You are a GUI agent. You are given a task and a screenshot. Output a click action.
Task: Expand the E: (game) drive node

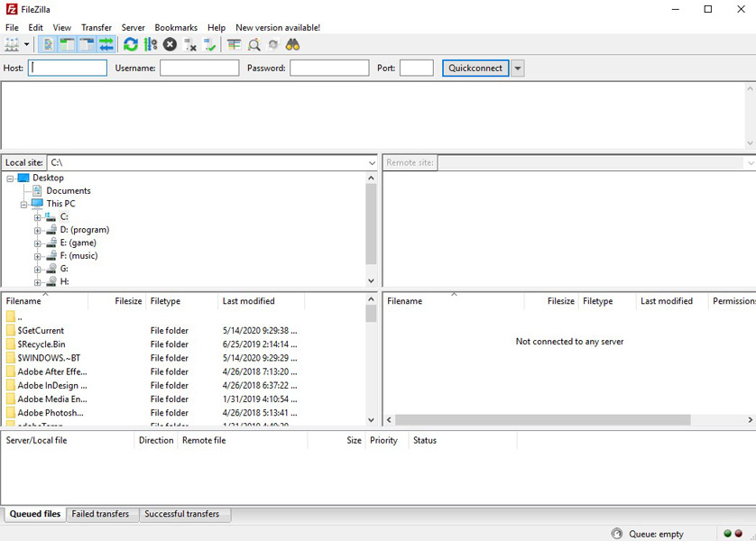point(38,243)
